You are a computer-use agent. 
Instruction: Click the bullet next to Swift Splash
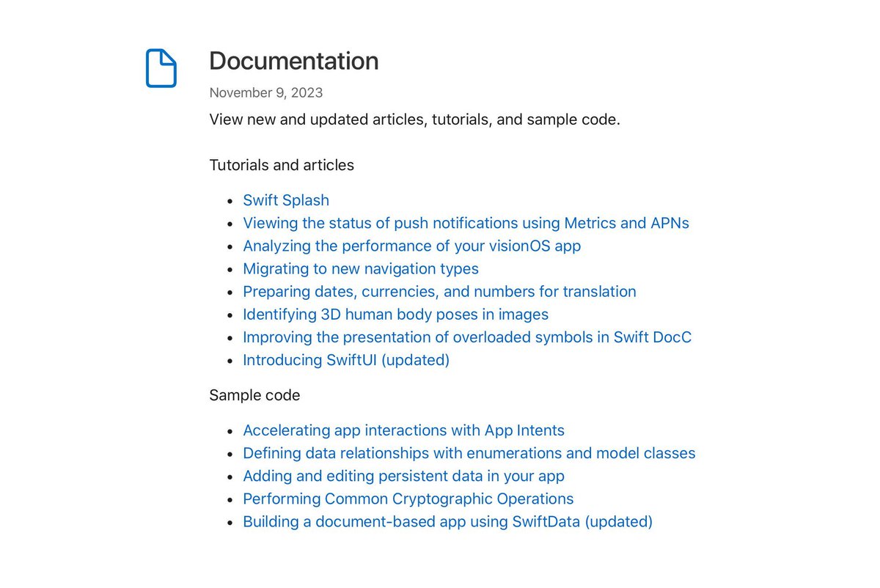(230, 201)
